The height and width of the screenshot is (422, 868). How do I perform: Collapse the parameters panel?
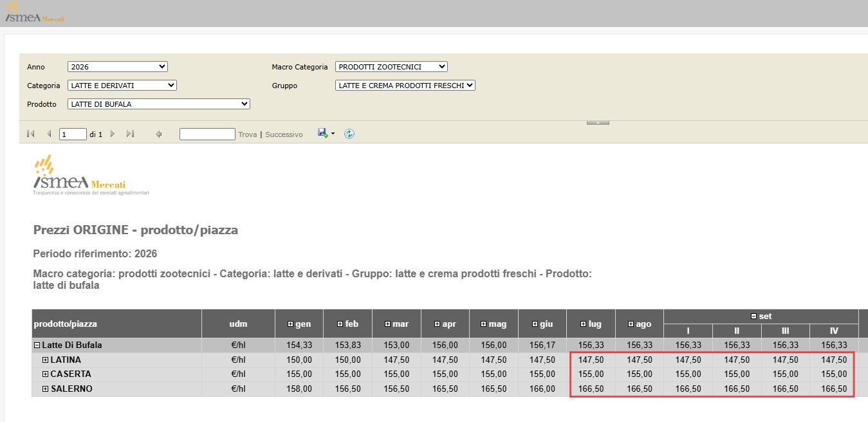598,122
